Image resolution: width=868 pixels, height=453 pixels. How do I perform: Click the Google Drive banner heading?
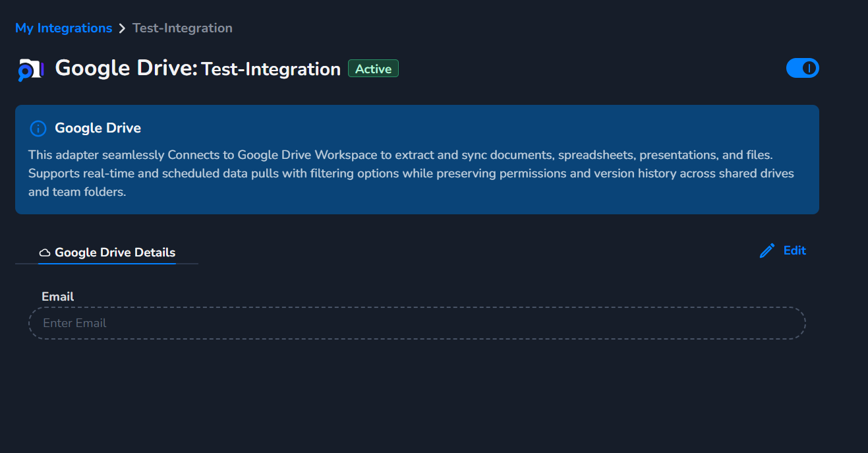click(98, 128)
